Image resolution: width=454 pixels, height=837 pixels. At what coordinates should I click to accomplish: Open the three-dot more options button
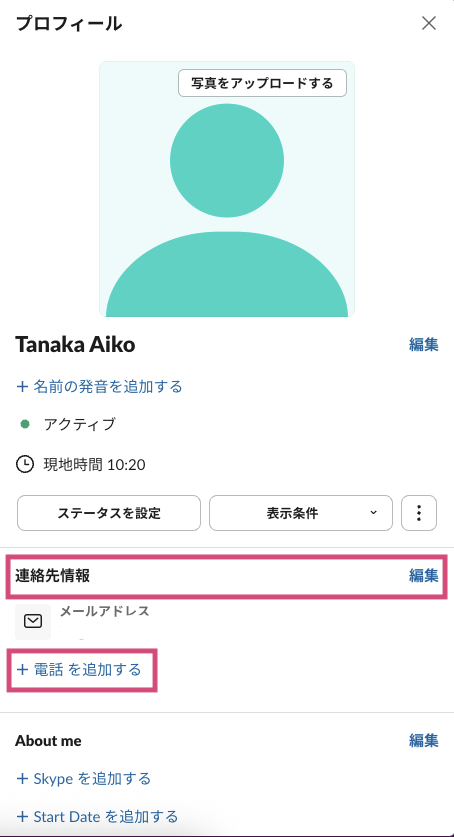[x=419, y=513]
